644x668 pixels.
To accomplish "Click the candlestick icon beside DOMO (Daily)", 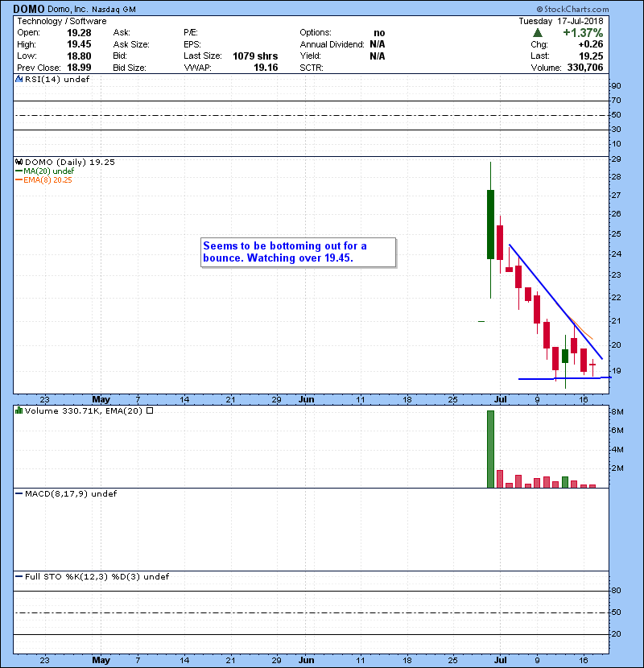I will 19,162.
